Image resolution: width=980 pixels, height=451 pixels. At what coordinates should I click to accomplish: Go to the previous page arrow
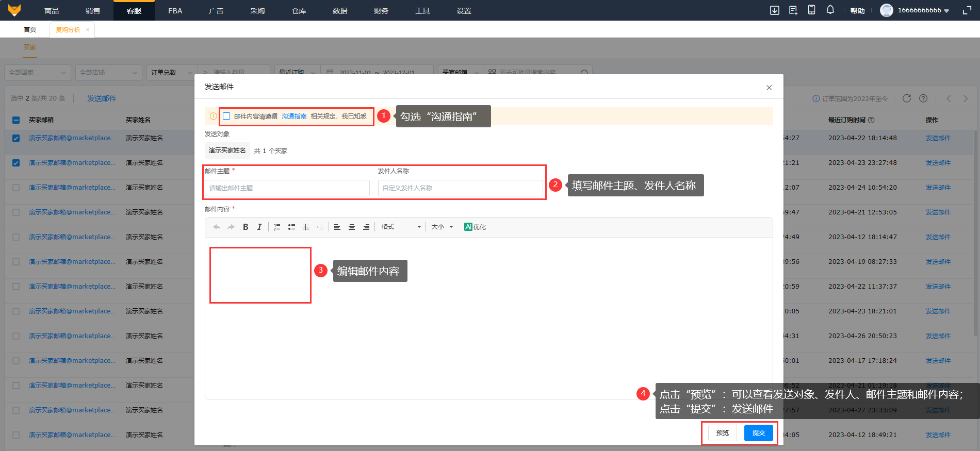pyautogui.click(x=949, y=98)
